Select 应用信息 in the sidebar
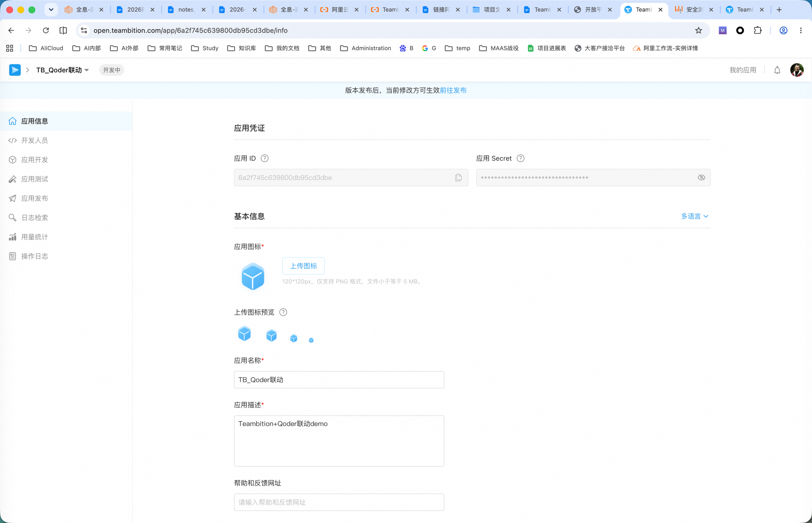 pyautogui.click(x=66, y=121)
